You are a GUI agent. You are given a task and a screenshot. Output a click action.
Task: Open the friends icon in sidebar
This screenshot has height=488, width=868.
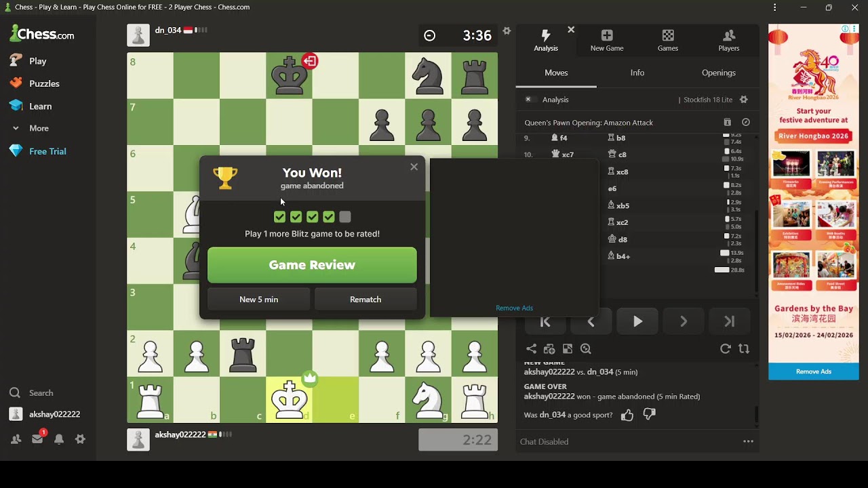pyautogui.click(x=16, y=439)
